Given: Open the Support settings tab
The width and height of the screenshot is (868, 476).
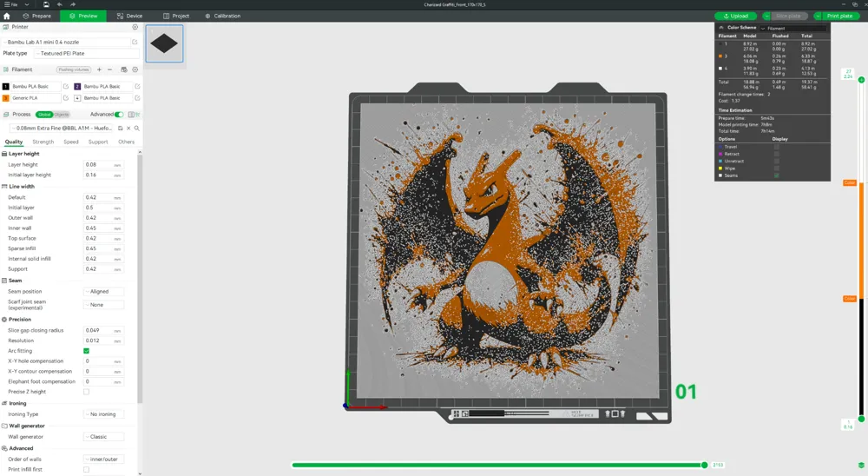Looking at the screenshot, I should point(98,142).
